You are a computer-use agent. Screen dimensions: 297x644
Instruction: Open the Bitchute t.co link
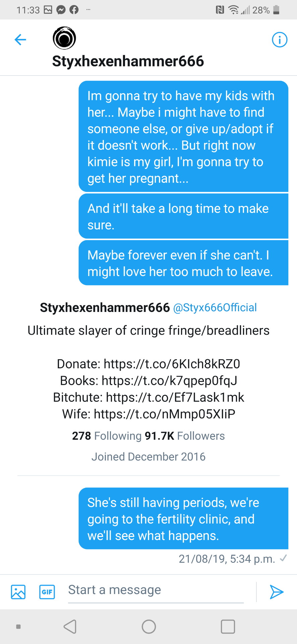[175, 397]
